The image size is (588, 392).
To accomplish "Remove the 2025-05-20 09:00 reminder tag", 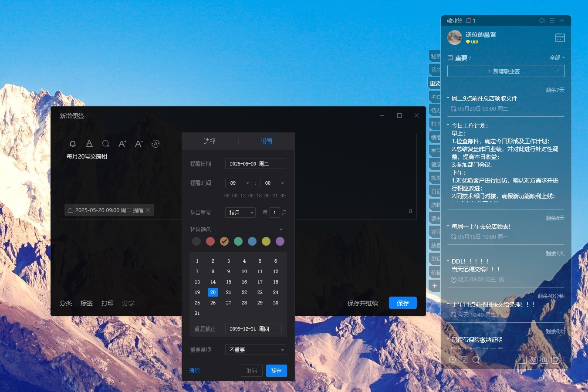I will click(x=148, y=210).
